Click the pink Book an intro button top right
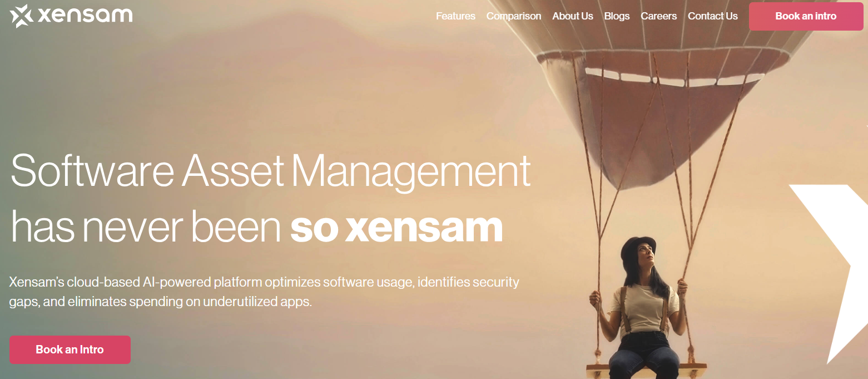The width and height of the screenshot is (868, 379). 805,16
